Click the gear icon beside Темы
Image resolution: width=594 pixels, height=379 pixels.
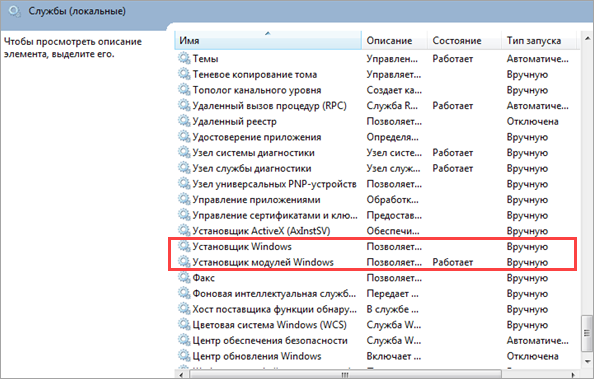pos(184,58)
